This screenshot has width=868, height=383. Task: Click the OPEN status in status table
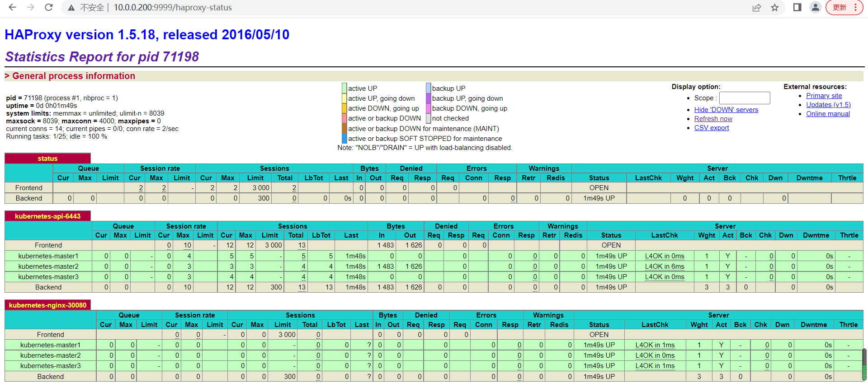[x=599, y=188]
